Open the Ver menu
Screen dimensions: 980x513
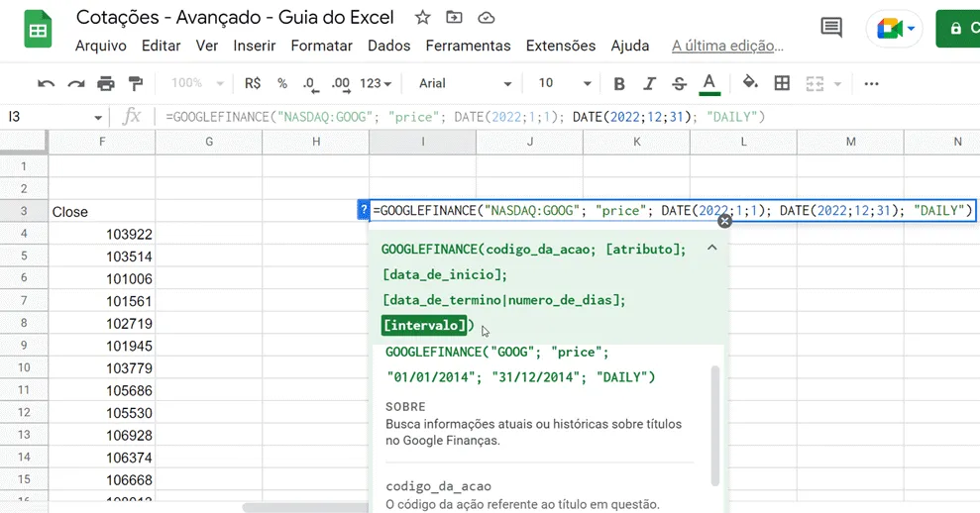tap(207, 46)
